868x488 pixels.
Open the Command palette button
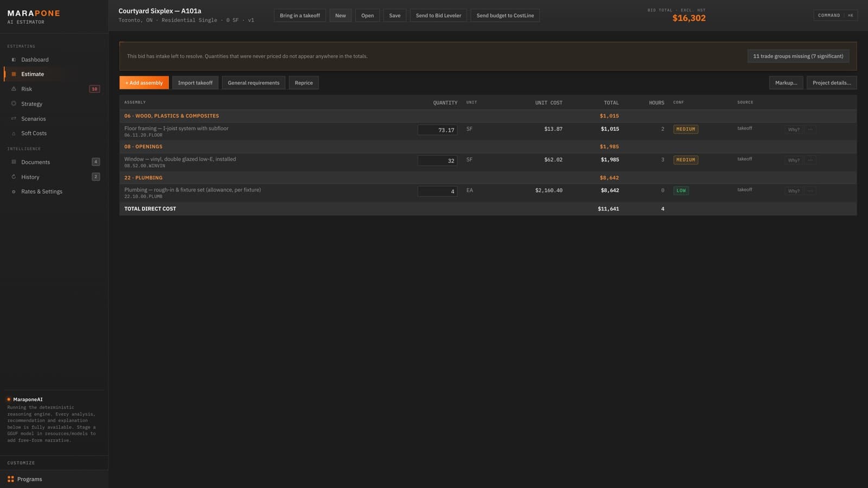pyautogui.click(x=835, y=15)
